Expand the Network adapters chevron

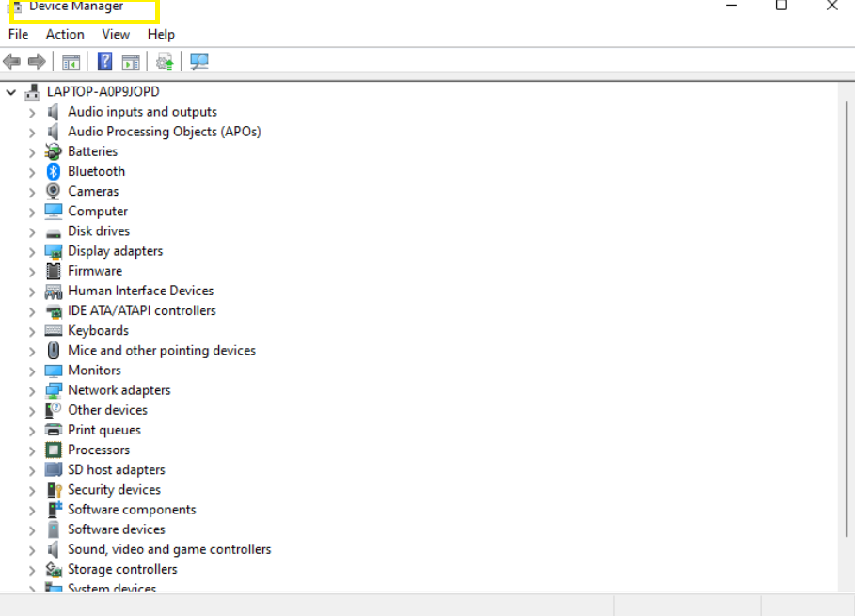32,391
